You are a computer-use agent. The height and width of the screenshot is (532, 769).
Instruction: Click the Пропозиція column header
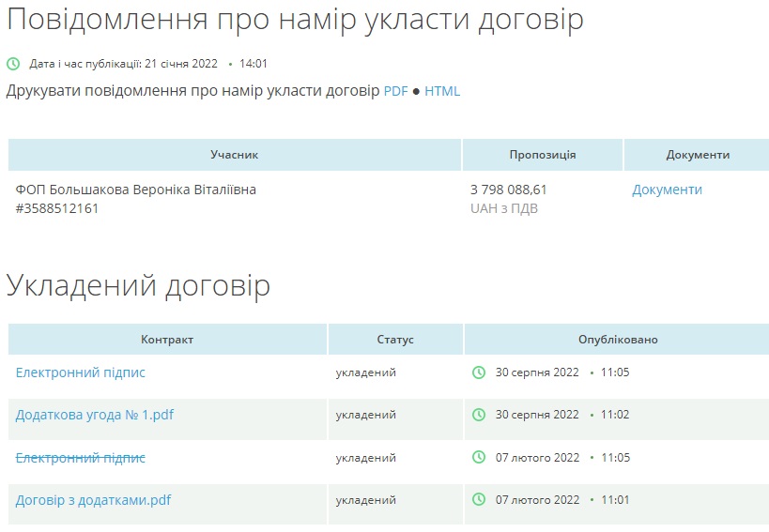[543, 155]
